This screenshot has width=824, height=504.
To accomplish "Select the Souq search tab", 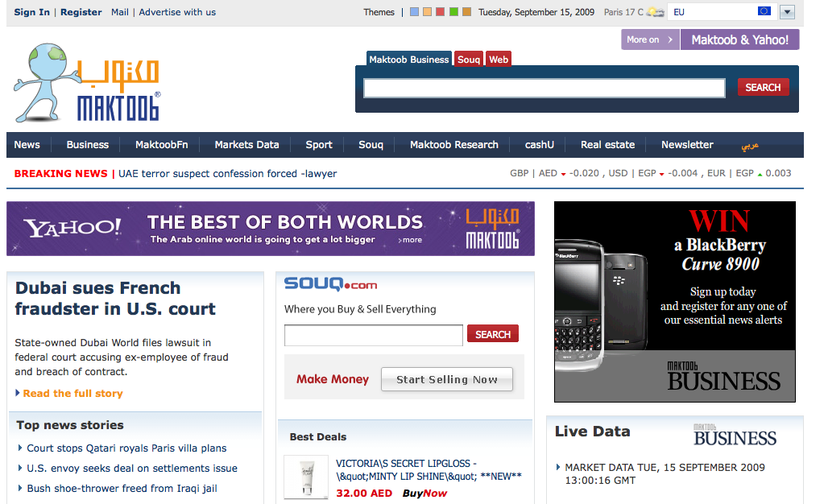I will tap(469, 60).
